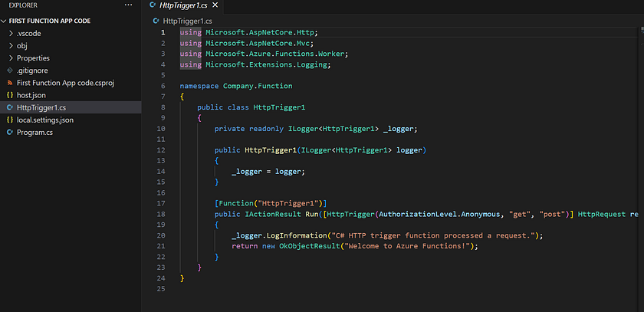644x312 pixels.
Task: Click the C# icon beside Program.cs
Action: pyautogui.click(x=10, y=133)
